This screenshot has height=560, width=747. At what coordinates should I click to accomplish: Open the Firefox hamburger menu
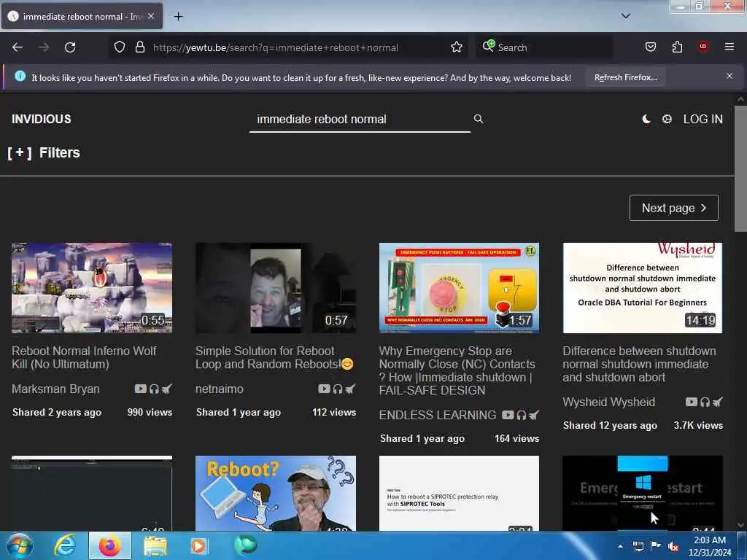point(729,47)
